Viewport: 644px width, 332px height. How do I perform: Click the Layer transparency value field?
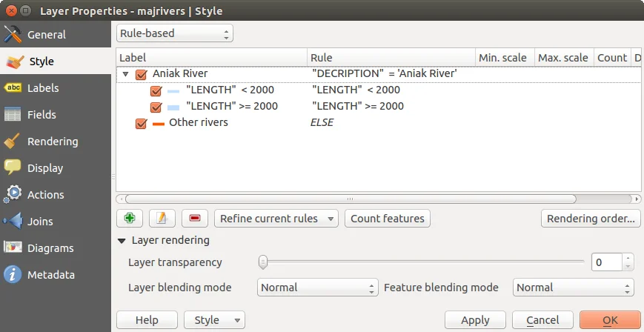click(606, 262)
